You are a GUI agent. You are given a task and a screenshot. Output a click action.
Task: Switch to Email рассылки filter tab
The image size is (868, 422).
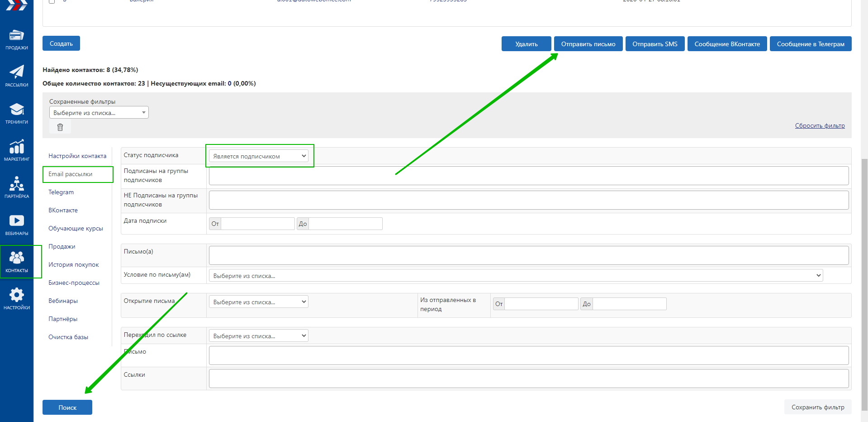point(71,174)
